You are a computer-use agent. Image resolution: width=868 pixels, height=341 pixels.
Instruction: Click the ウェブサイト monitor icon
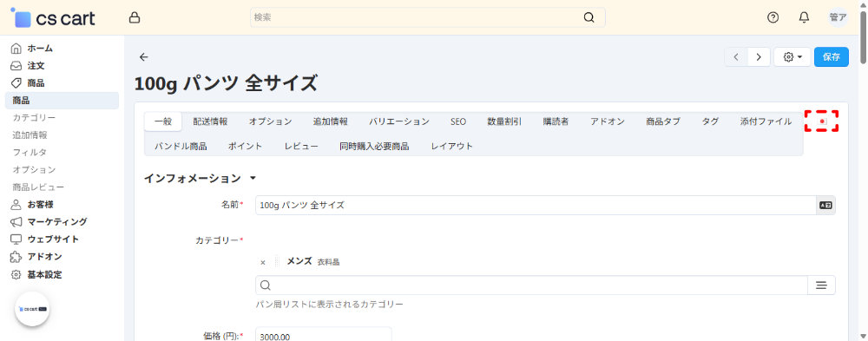coord(16,239)
